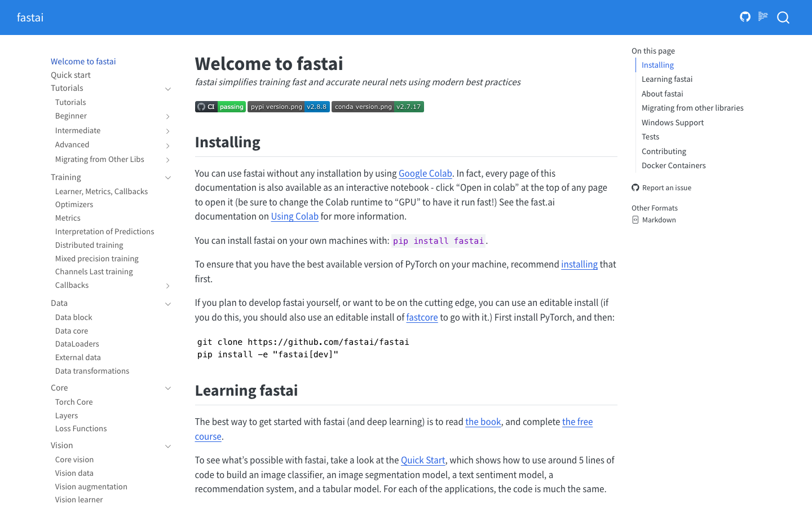Jump to Installing in page contents

tap(657, 65)
